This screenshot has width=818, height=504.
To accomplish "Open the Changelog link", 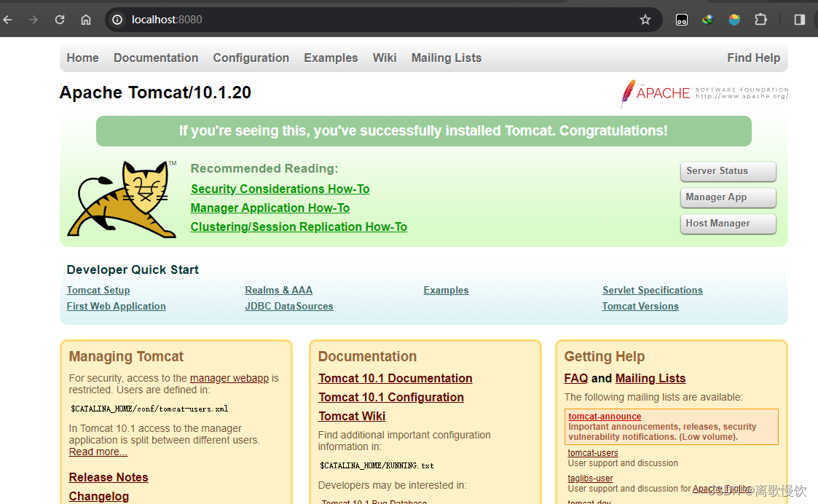I will click(99, 497).
